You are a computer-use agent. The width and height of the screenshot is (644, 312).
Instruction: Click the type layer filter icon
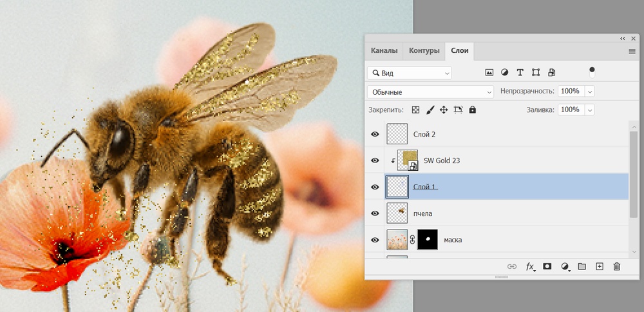point(520,72)
